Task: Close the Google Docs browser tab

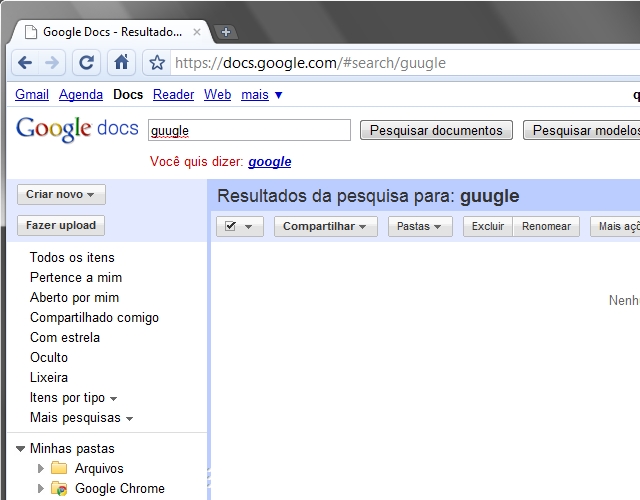Action: pyautogui.click(x=197, y=32)
